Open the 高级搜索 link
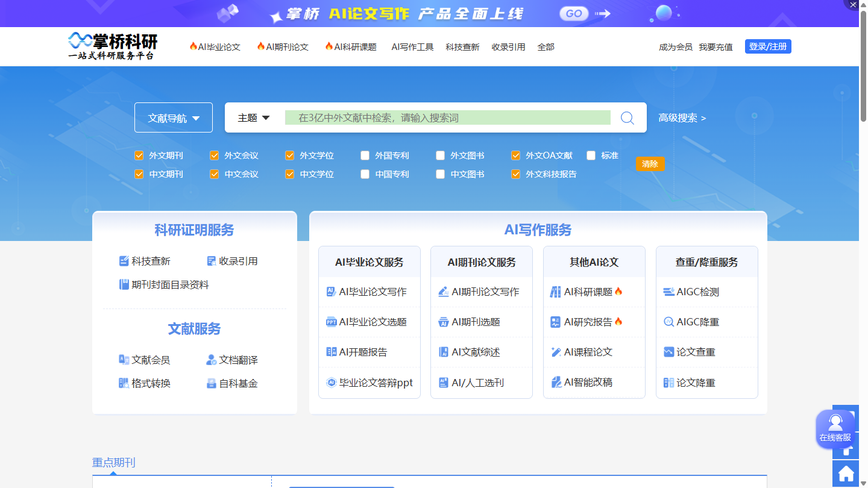 coord(682,118)
